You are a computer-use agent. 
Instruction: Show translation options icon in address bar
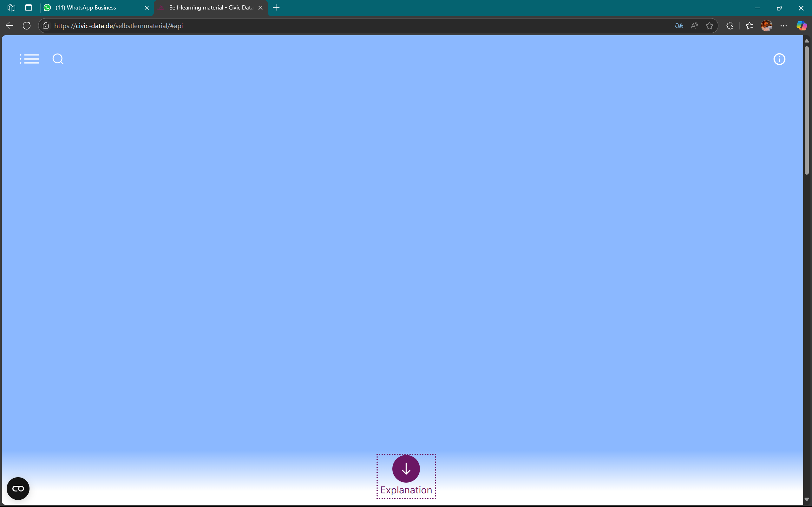[x=679, y=26]
